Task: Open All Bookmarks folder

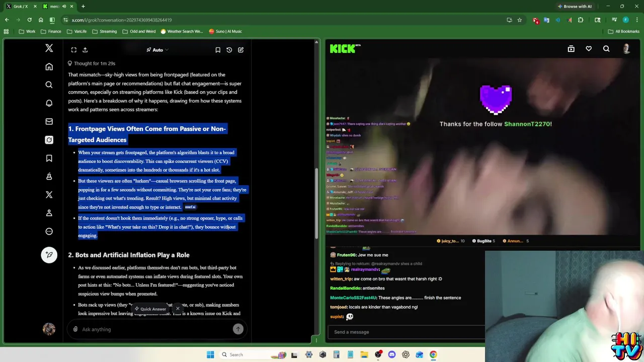Action: (x=624, y=31)
